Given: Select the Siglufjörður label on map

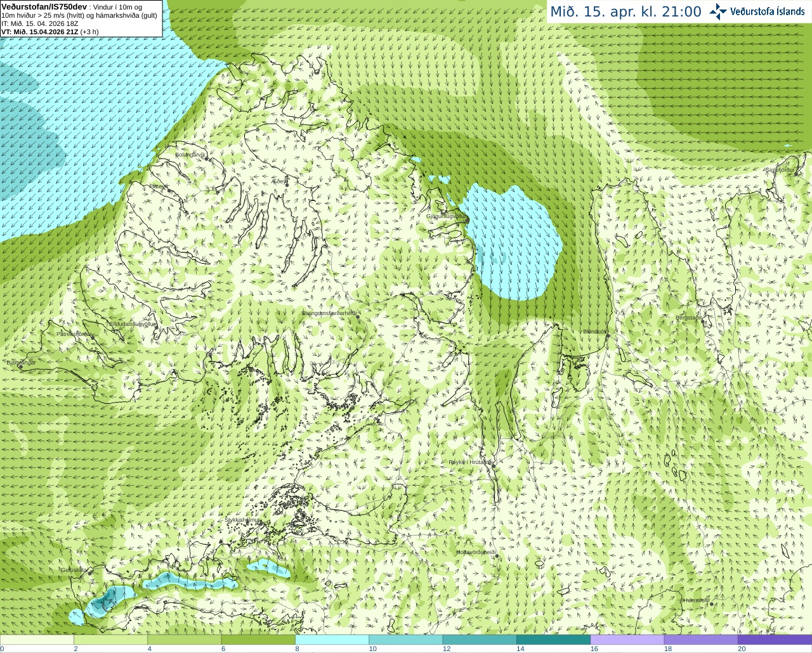Looking at the screenshot, I should point(780,170).
